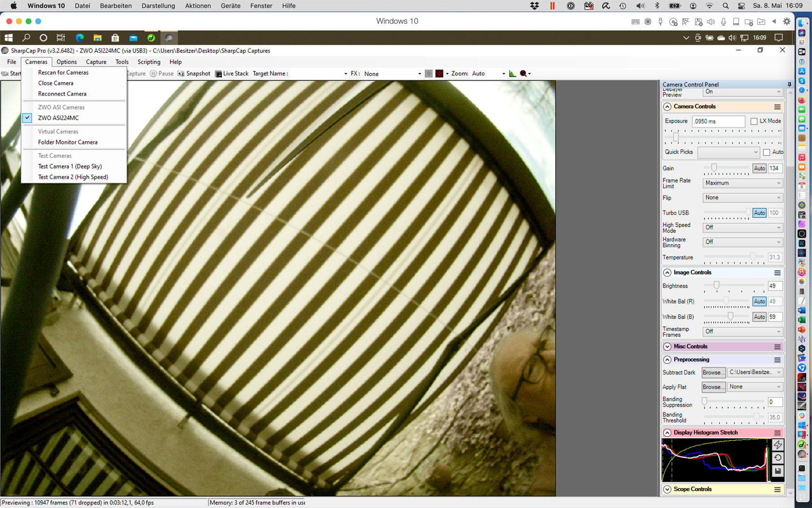This screenshot has width=812, height=508.
Task: Expand the Scope Controls section
Action: [x=667, y=490]
